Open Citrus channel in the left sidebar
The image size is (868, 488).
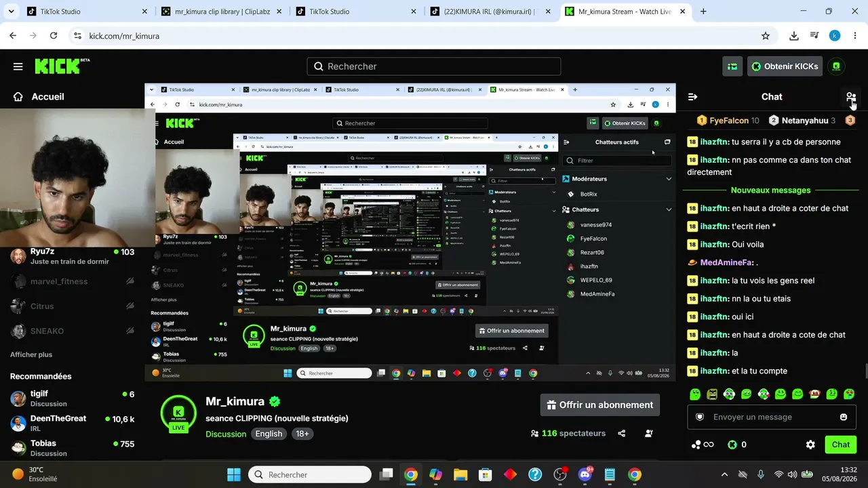[72, 306]
